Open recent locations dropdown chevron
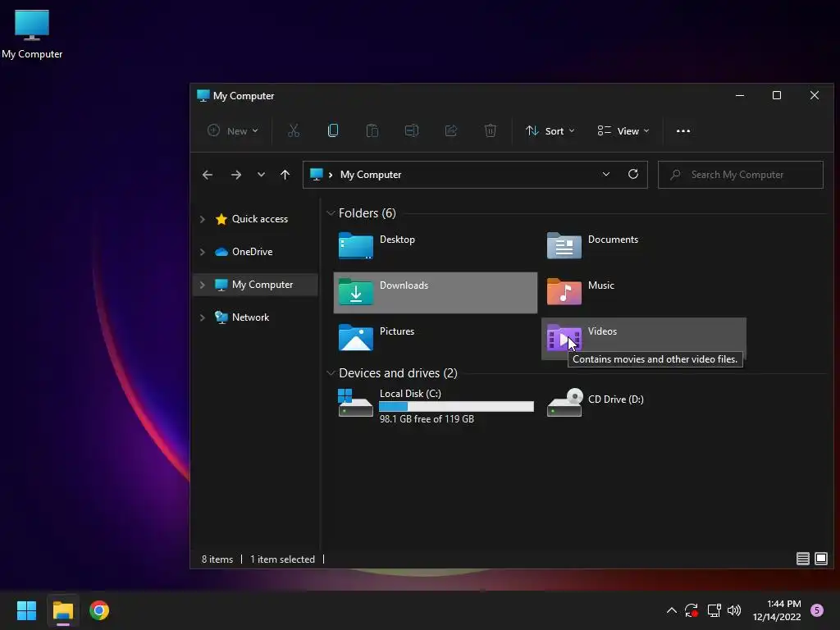This screenshot has width=840, height=630. (261, 175)
